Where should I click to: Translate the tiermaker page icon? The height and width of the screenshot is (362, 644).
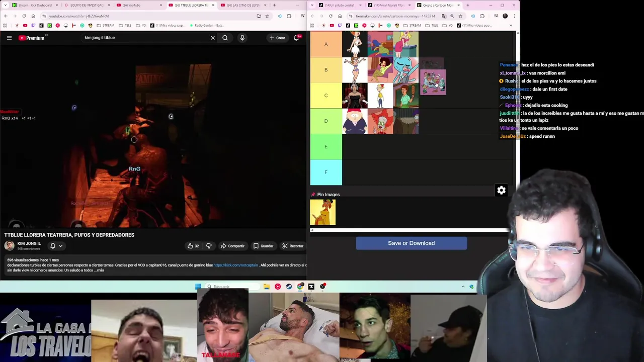tap(444, 16)
